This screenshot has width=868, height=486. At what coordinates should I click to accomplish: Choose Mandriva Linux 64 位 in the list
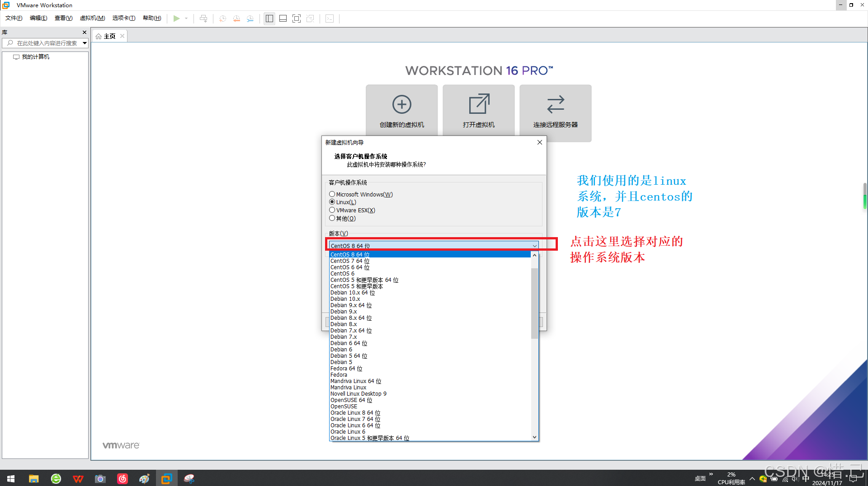point(430,381)
